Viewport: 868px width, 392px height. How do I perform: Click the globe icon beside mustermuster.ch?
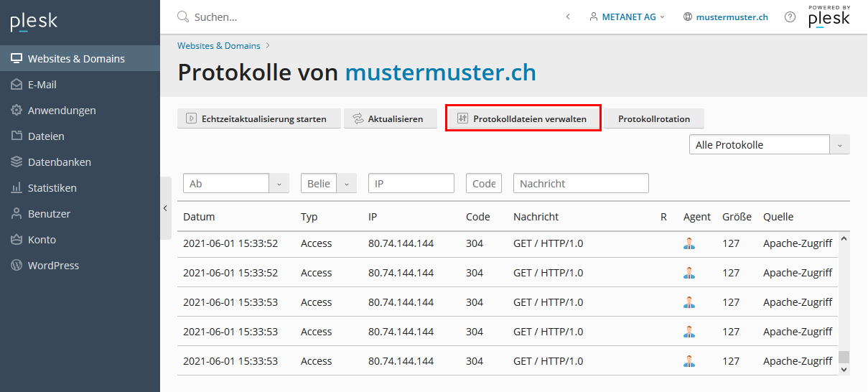click(688, 17)
